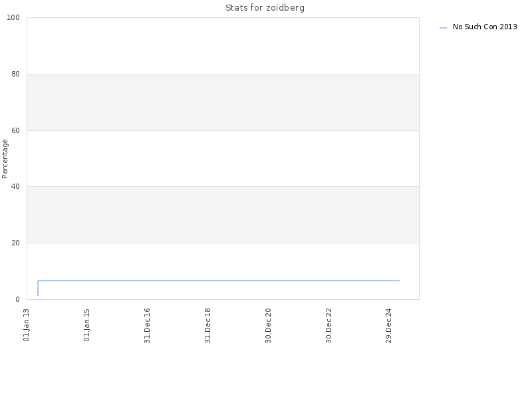Select the 01.Jan.15 x-axis label
The width and height of the screenshot is (532, 399).
[87, 325]
